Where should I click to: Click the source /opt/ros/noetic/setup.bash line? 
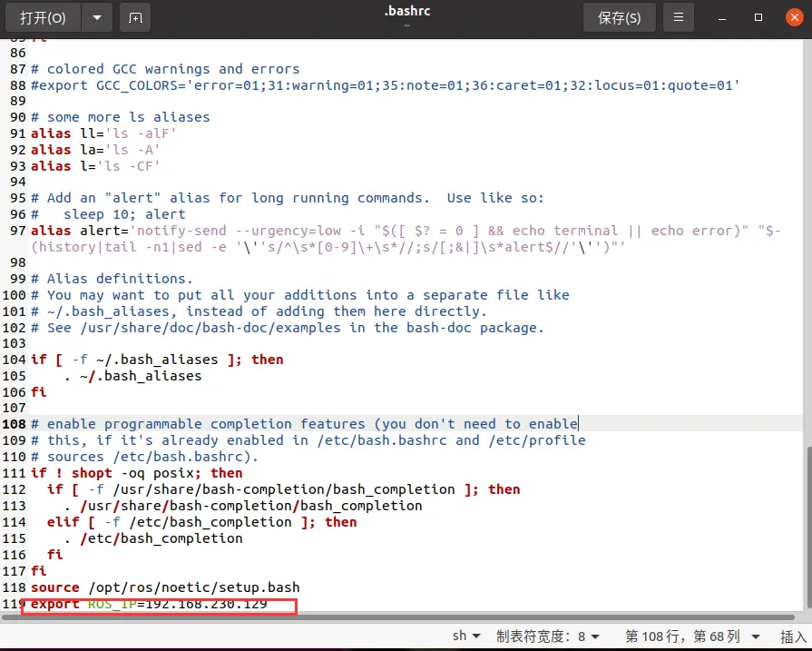click(x=165, y=587)
